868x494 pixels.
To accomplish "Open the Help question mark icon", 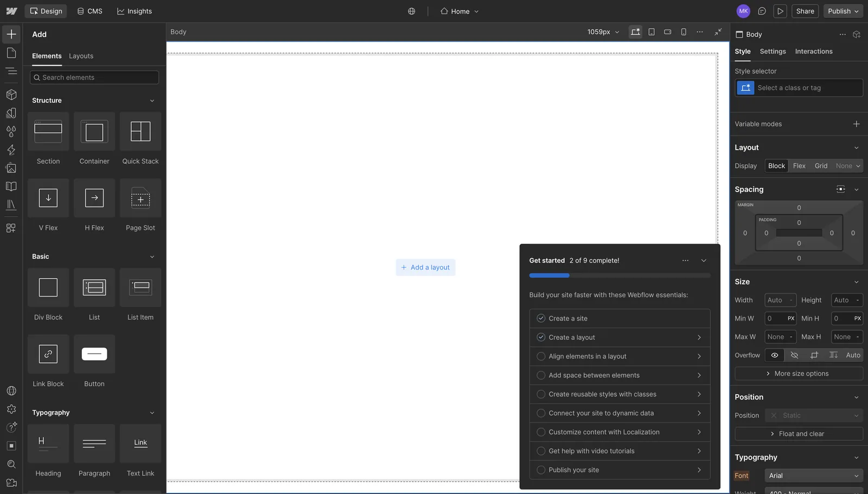I will pyautogui.click(x=11, y=427).
